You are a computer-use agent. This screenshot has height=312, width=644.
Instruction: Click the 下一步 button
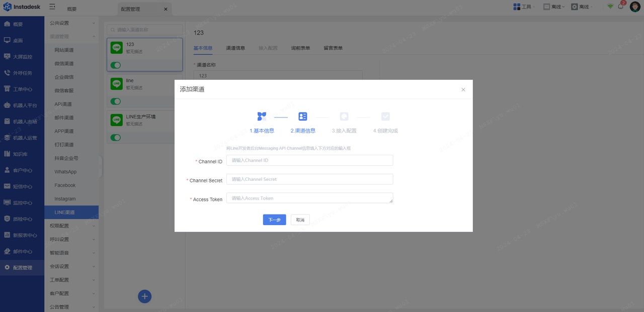[274, 220]
